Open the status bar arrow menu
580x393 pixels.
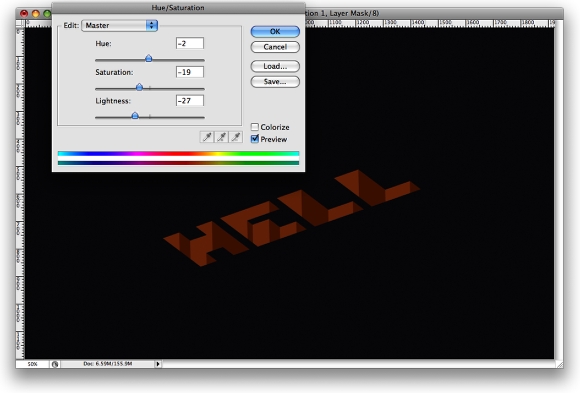[158, 364]
